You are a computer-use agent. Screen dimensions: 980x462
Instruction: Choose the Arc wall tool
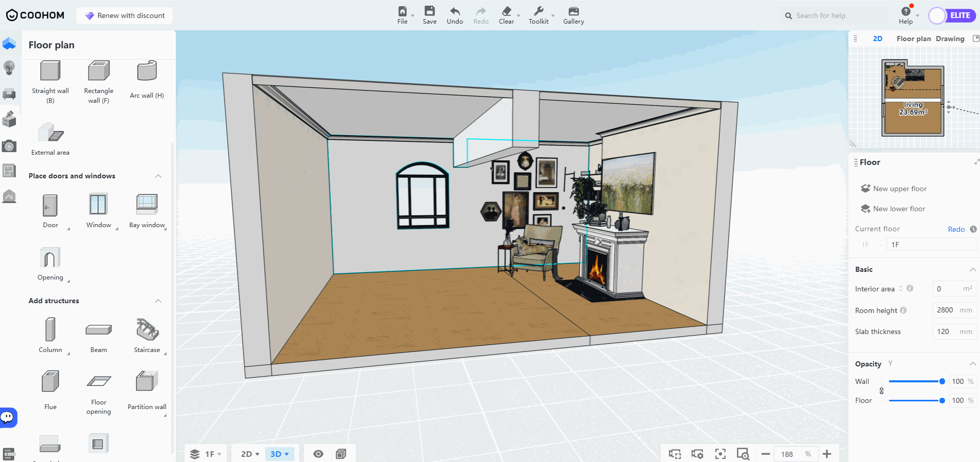point(147,71)
